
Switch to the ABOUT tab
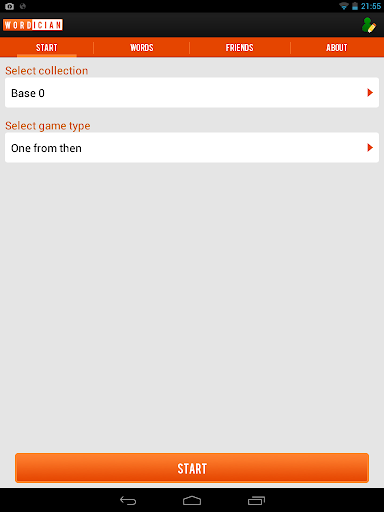tap(337, 48)
